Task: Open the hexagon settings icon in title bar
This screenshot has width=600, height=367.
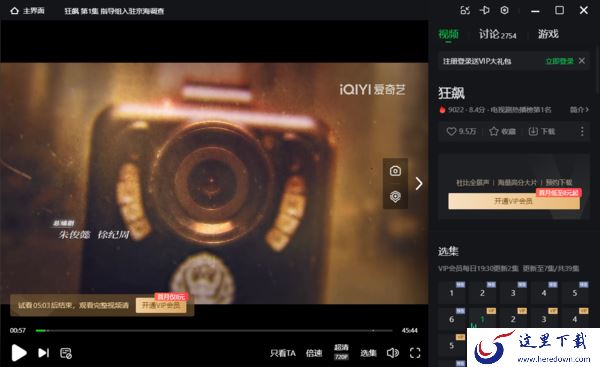Action: [505, 10]
